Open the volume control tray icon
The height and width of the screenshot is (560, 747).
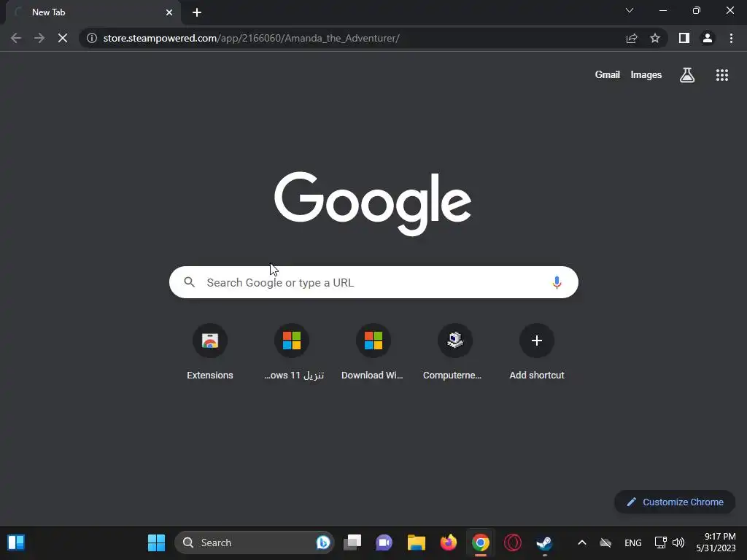point(678,542)
